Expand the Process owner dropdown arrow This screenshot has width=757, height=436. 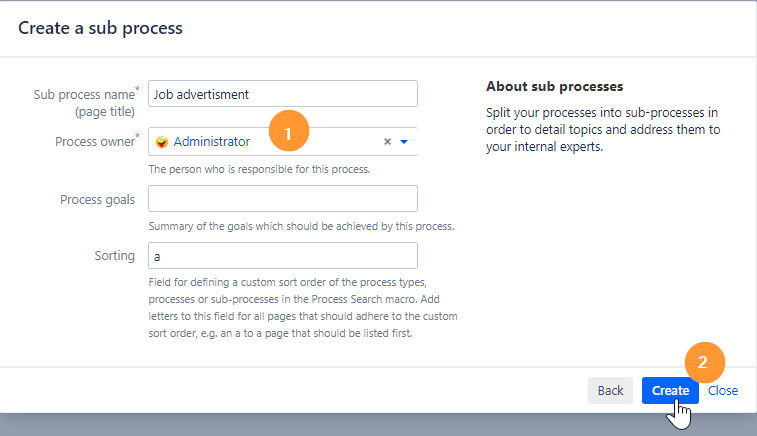pyautogui.click(x=404, y=142)
